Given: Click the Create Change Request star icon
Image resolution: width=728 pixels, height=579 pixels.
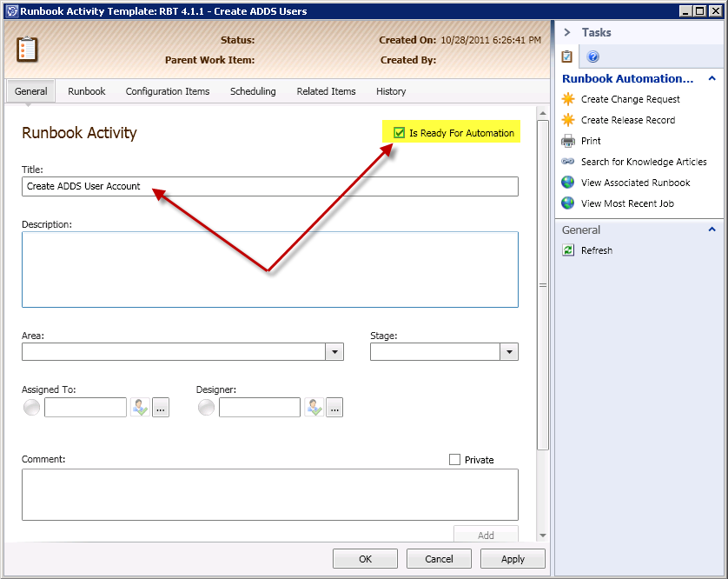Looking at the screenshot, I should [x=568, y=99].
